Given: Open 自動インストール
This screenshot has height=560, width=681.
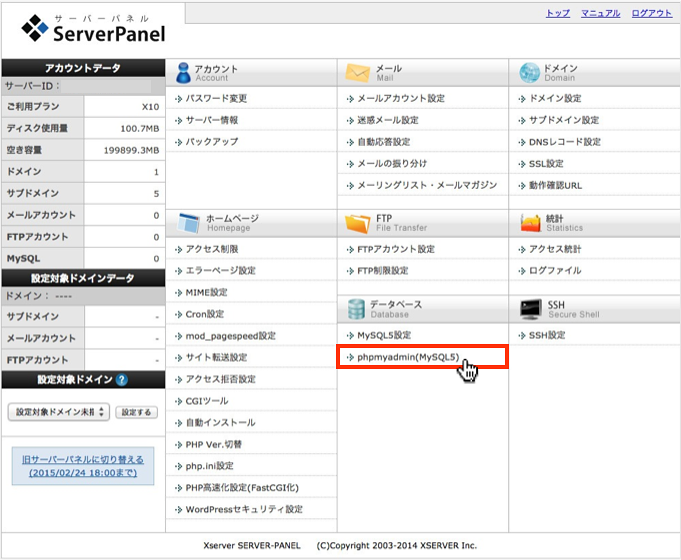Looking at the screenshot, I should [220, 422].
